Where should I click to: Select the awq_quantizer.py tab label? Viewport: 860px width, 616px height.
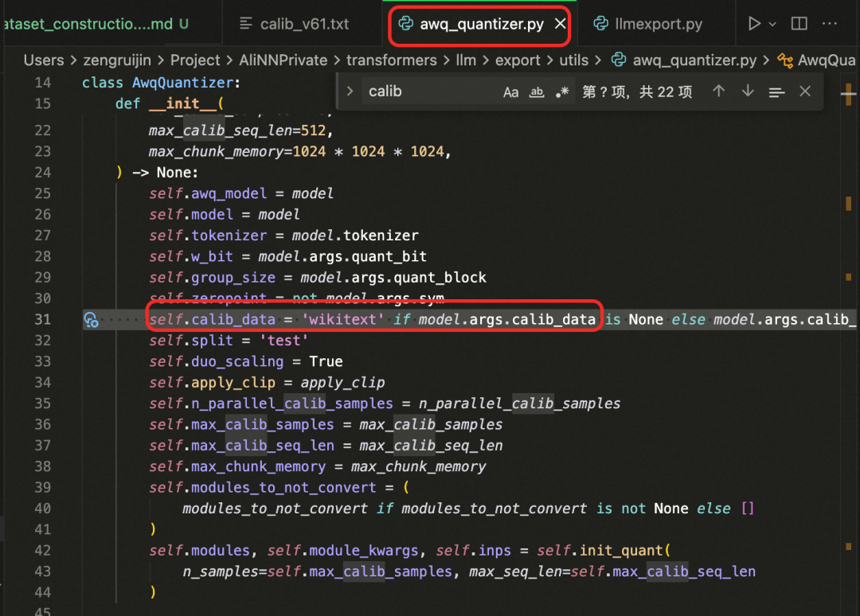click(x=482, y=24)
